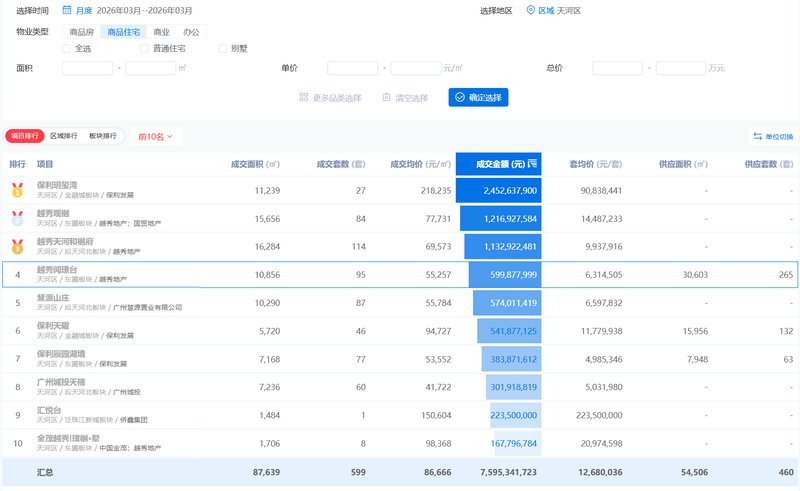The height and width of the screenshot is (491, 800).
Task: Tick the 别墅 checkbox
Action: [x=222, y=48]
